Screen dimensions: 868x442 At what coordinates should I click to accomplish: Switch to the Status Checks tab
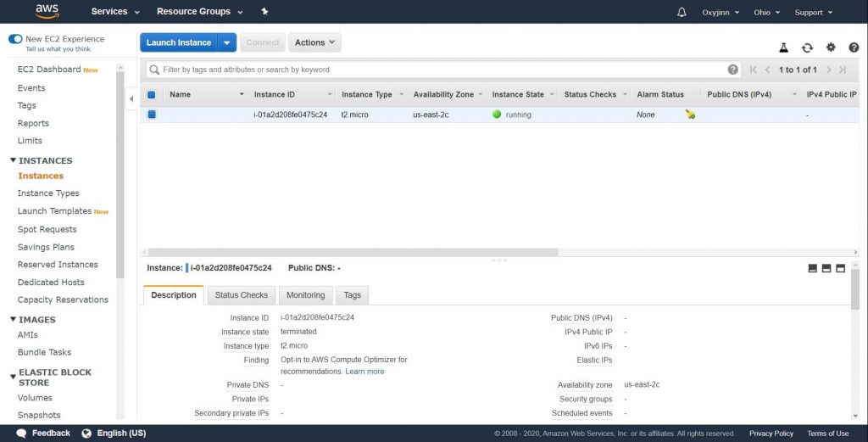click(242, 295)
